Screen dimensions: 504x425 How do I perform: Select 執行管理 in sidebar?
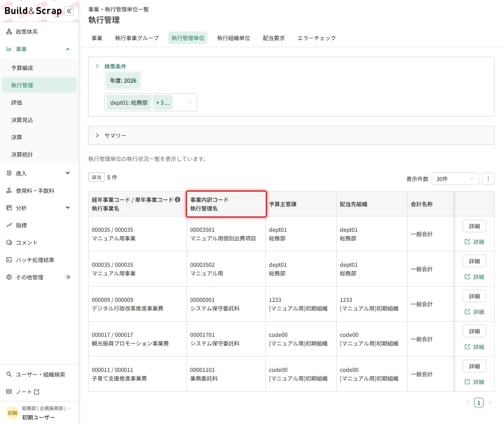(39, 85)
